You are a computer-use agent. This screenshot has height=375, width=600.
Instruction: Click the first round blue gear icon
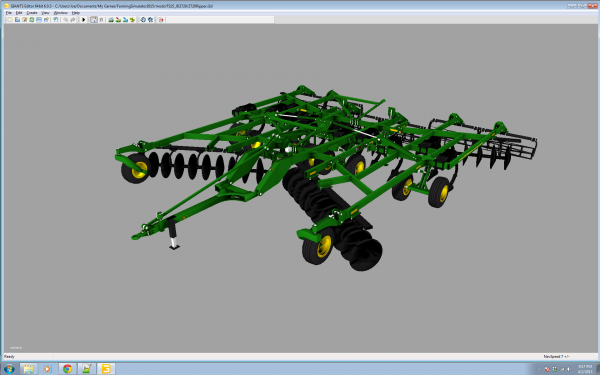coord(143,20)
